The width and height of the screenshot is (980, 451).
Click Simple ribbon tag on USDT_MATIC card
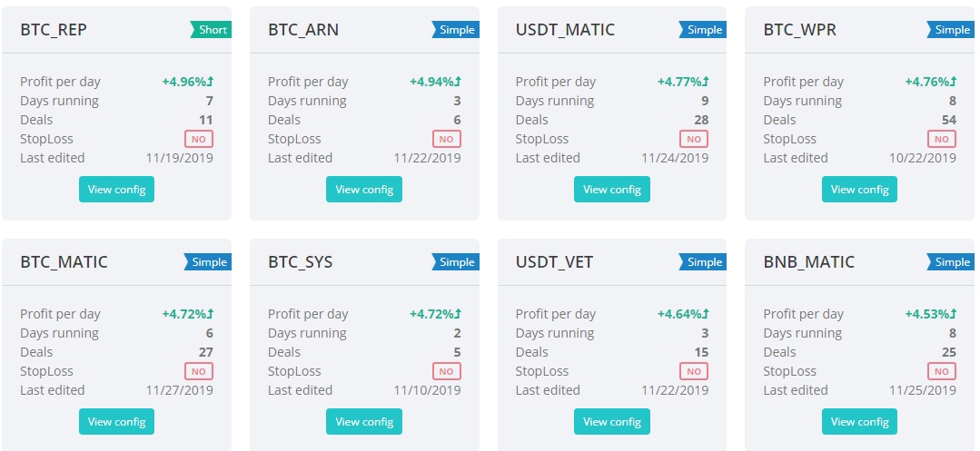[x=704, y=30]
